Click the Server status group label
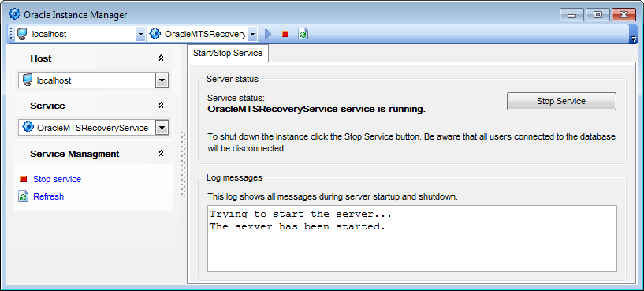This screenshot has height=291, width=644. click(233, 79)
